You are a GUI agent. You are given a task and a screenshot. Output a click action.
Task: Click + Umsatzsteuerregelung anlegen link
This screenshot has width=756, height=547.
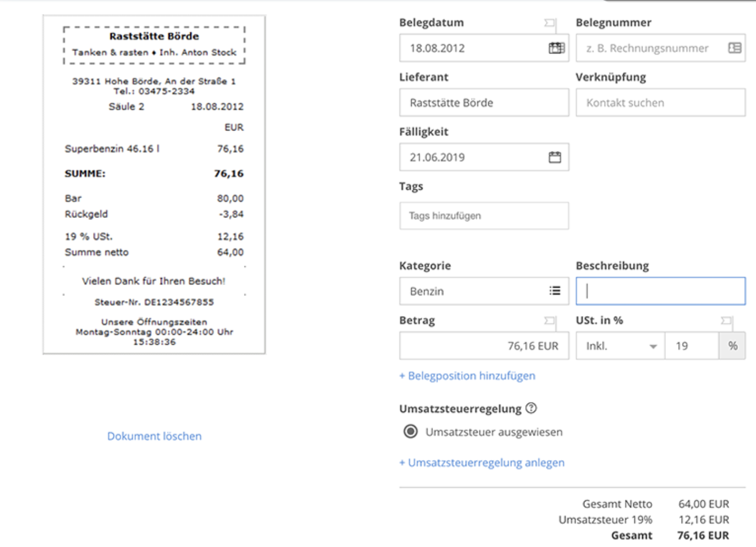pyautogui.click(x=482, y=463)
